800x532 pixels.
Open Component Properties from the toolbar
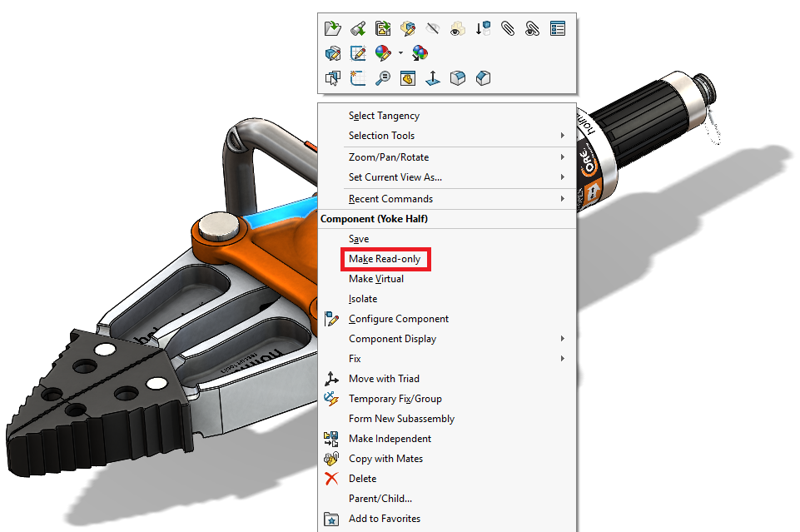pyautogui.click(x=558, y=27)
